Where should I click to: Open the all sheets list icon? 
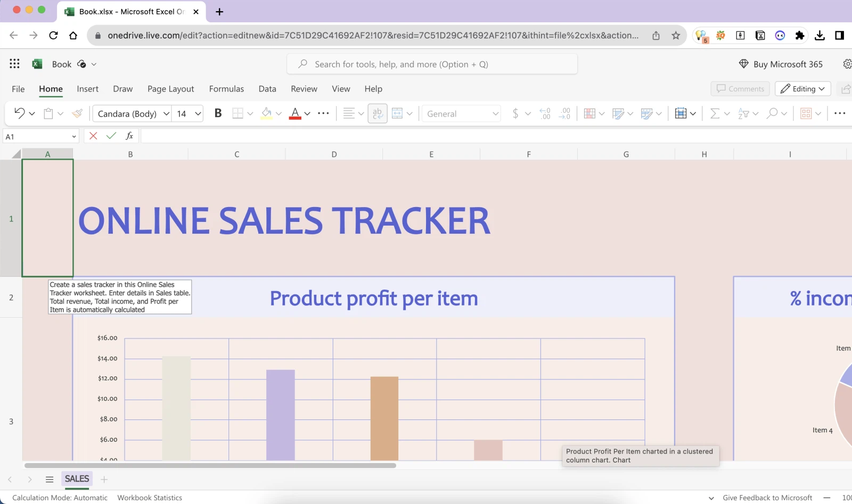pyautogui.click(x=50, y=480)
